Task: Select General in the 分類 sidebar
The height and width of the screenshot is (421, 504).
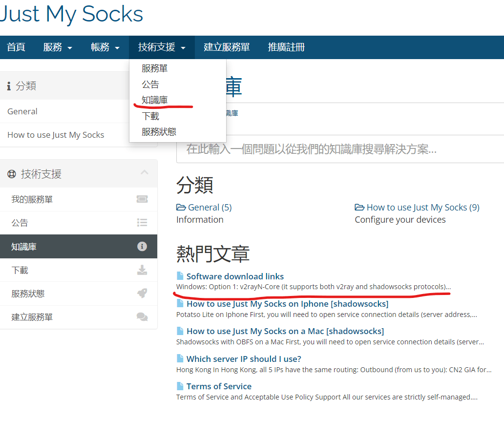Action: 22,111
